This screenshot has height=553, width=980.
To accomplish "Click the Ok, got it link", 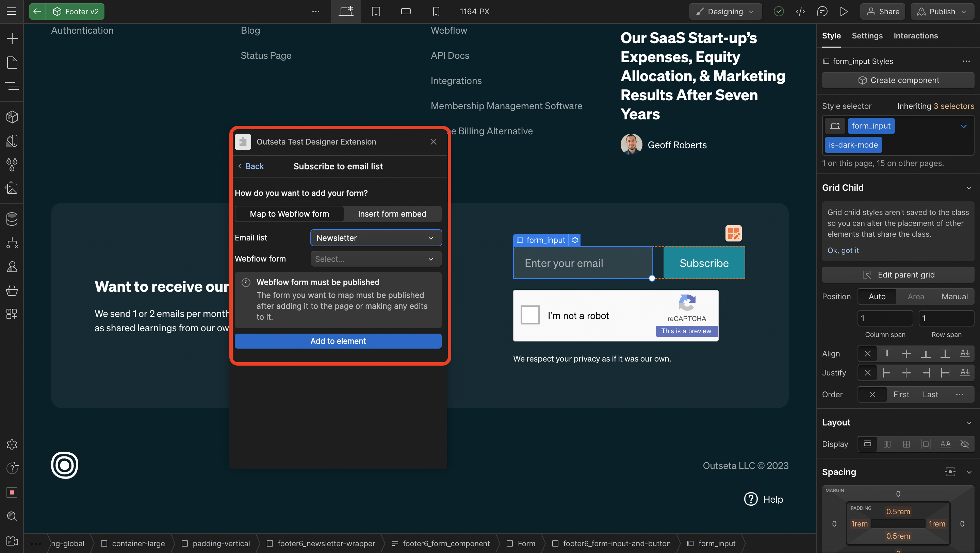I will pyautogui.click(x=843, y=250).
